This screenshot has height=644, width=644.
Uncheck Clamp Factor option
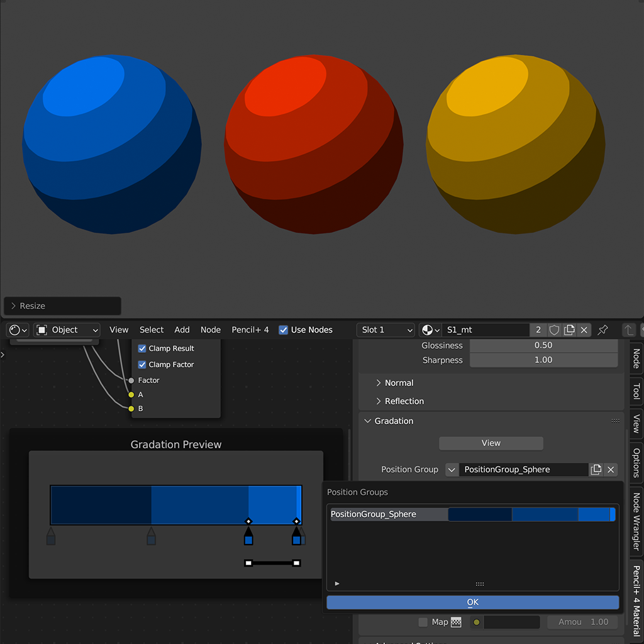point(142,365)
